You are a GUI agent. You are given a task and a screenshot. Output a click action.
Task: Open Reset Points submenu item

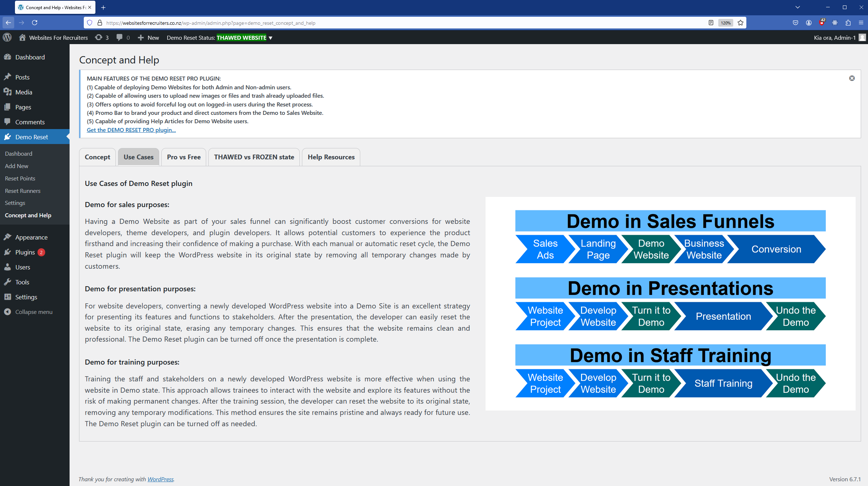20,178
